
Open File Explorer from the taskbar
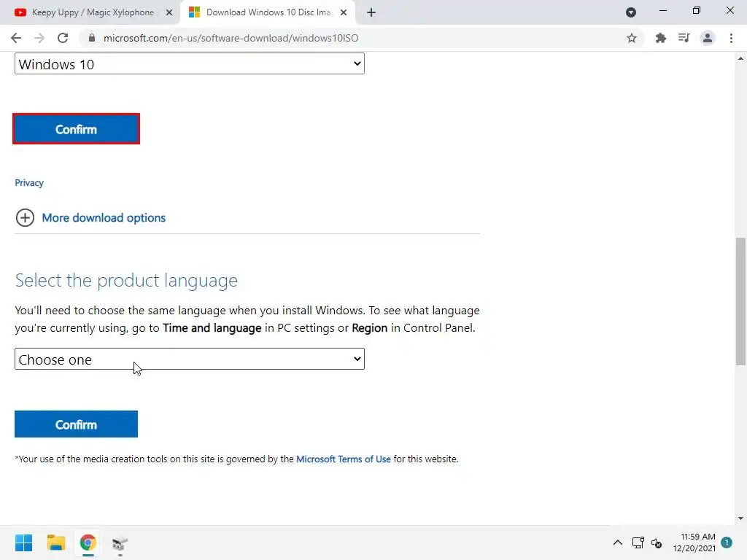[x=55, y=542]
